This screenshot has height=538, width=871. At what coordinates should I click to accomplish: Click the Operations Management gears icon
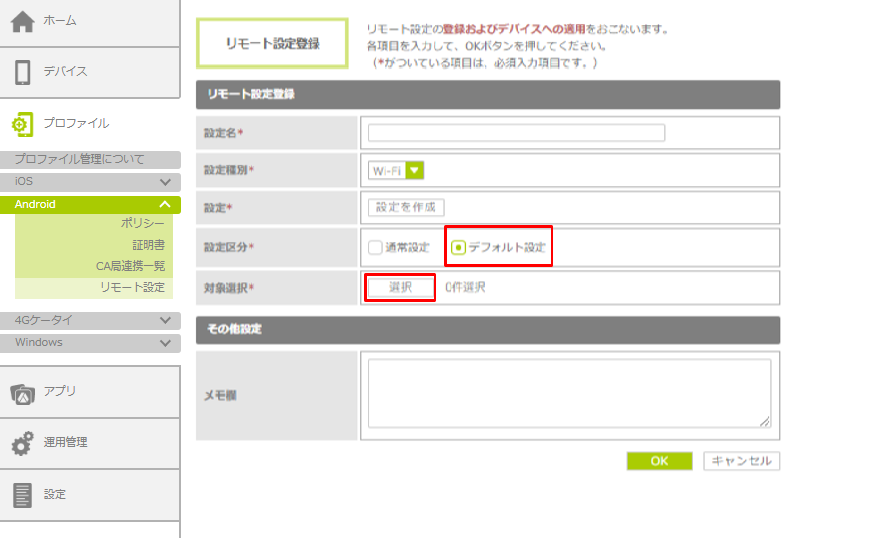click(22, 443)
